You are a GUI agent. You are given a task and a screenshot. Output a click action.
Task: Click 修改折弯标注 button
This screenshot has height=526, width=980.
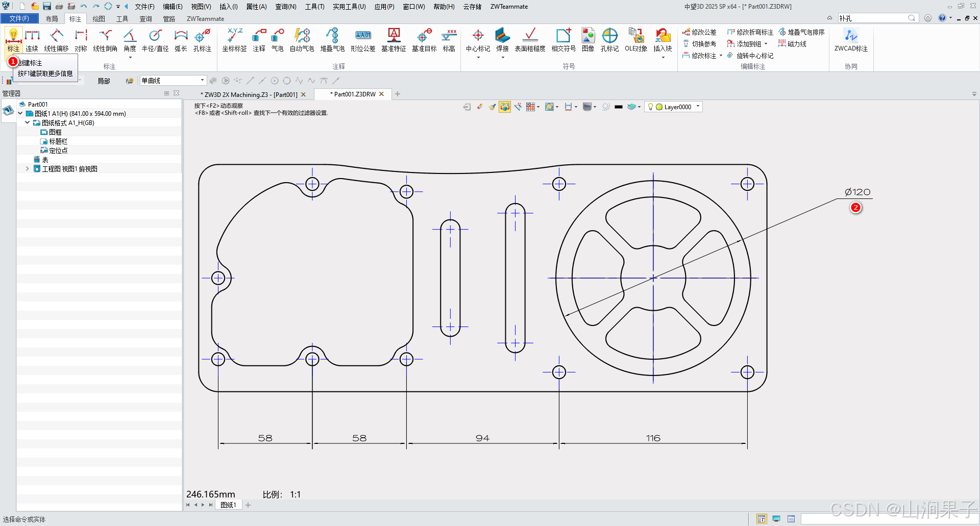pyautogui.click(x=750, y=32)
